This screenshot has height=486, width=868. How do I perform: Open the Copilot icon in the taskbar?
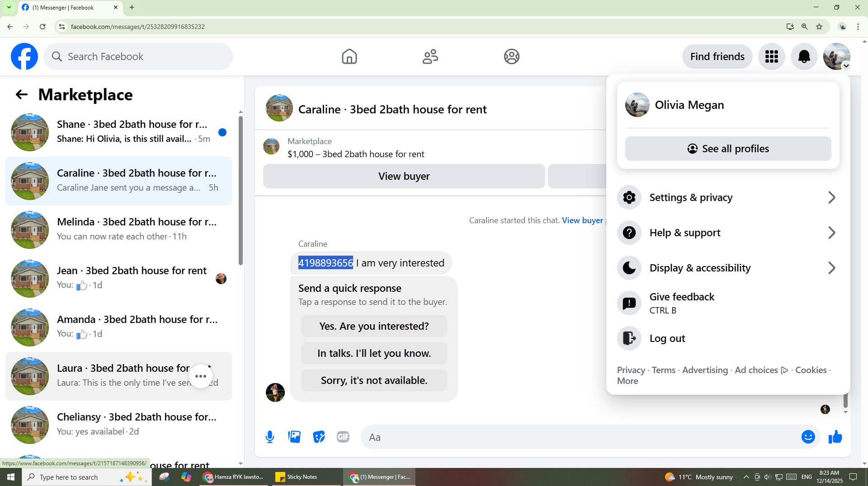pos(186,477)
